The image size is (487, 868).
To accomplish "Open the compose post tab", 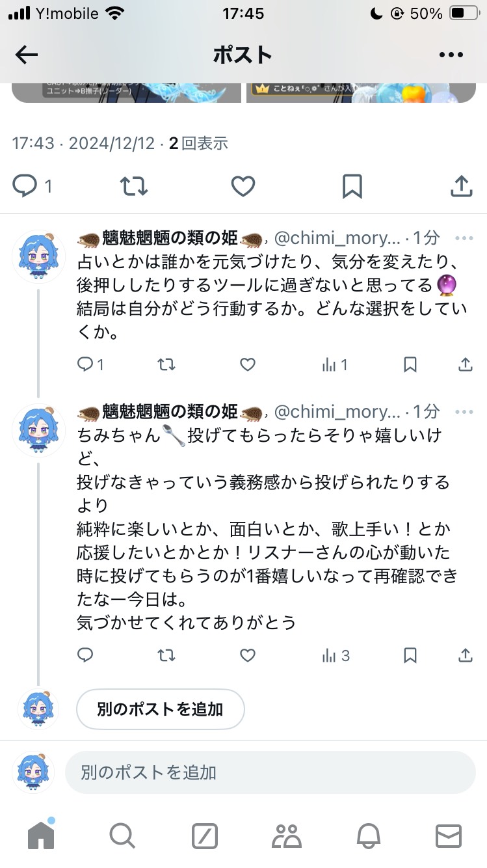I will (x=204, y=838).
